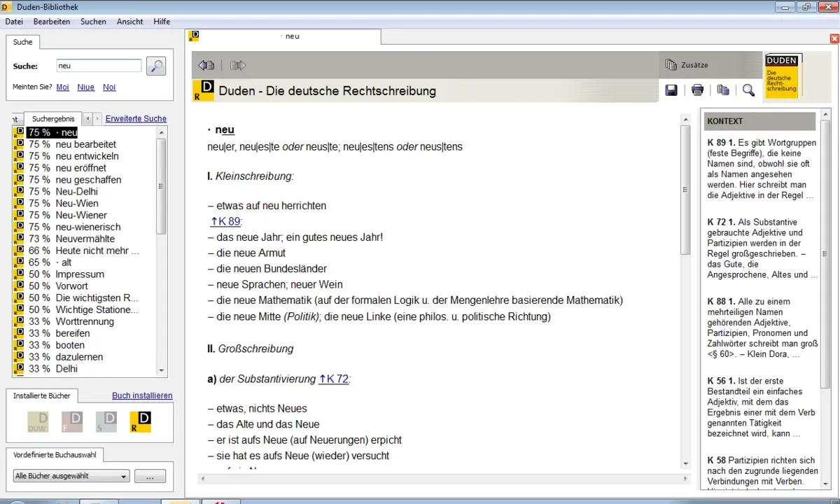Click the magnifier search button beside the Suche field
The height and width of the screenshot is (504, 840).
click(155, 66)
